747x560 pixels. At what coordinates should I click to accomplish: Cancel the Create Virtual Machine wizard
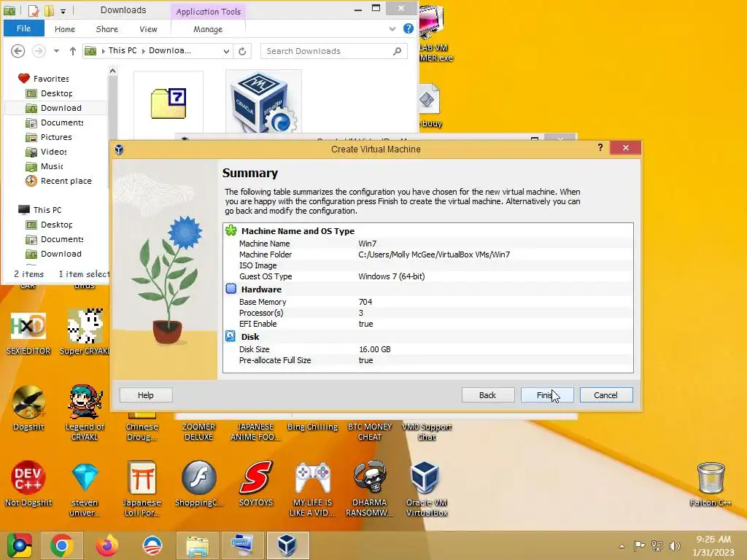click(606, 394)
